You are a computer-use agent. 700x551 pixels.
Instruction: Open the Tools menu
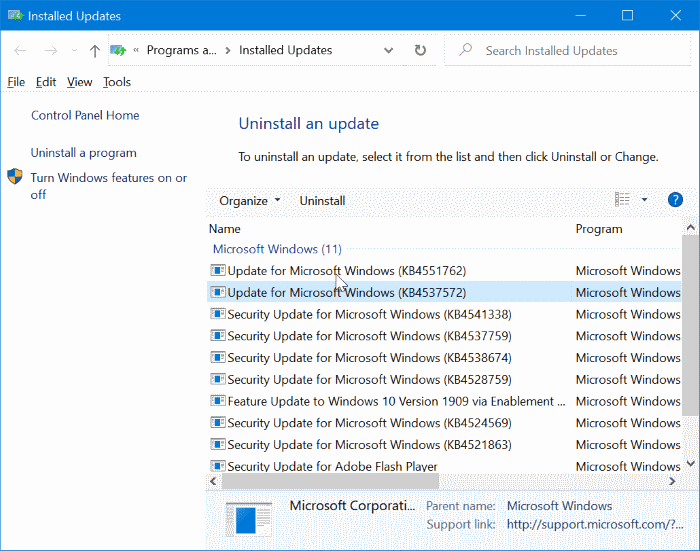tap(117, 82)
